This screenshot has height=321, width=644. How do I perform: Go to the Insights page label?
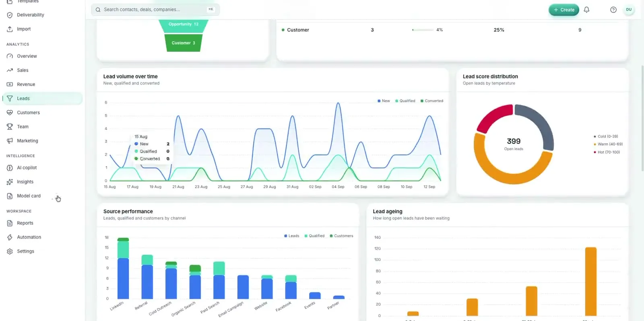click(x=25, y=182)
